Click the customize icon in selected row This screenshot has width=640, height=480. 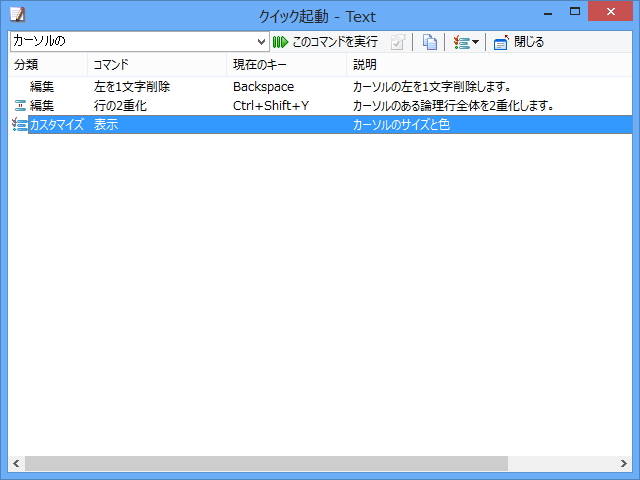coord(19,124)
